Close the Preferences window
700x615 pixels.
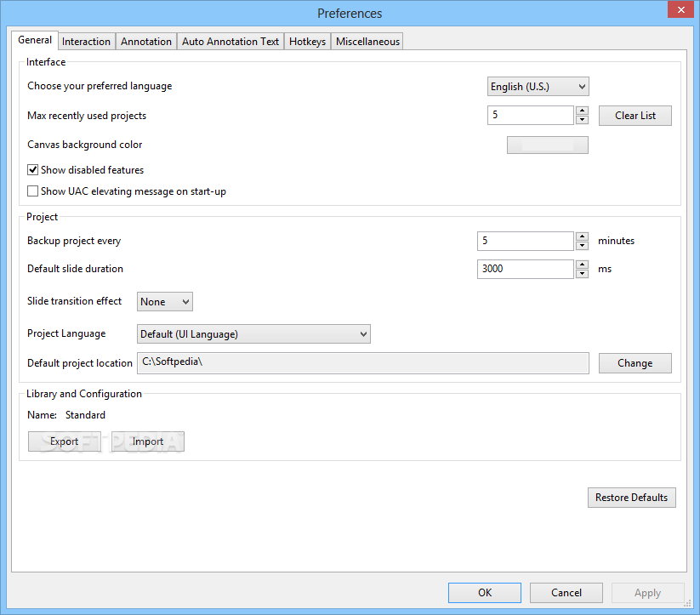coord(680,9)
